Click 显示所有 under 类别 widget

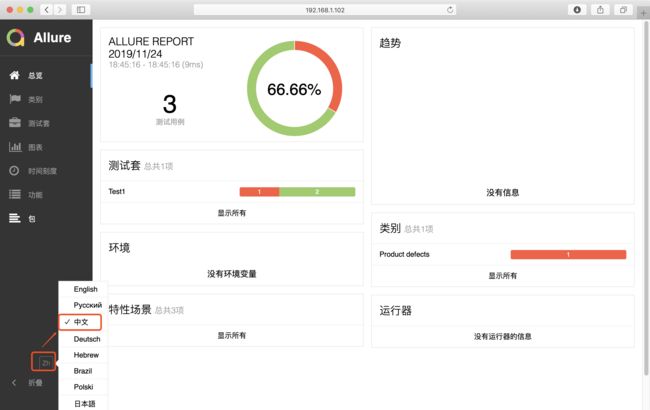[502, 275]
